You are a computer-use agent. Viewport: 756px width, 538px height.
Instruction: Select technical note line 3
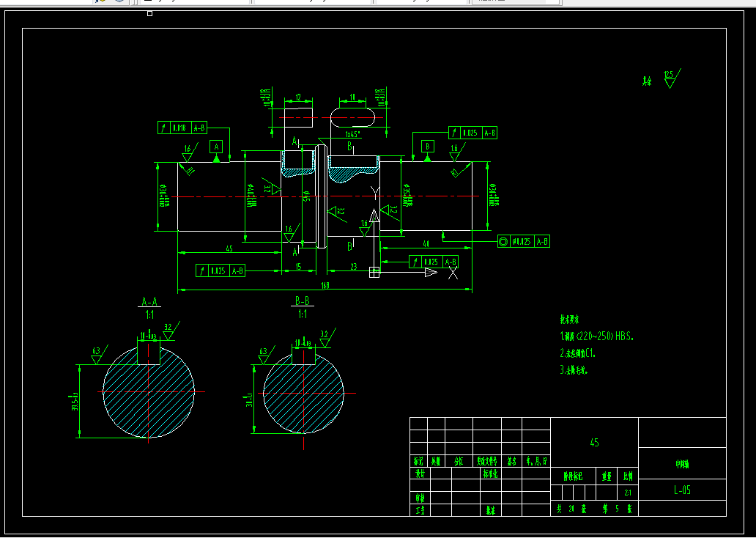pos(574,370)
